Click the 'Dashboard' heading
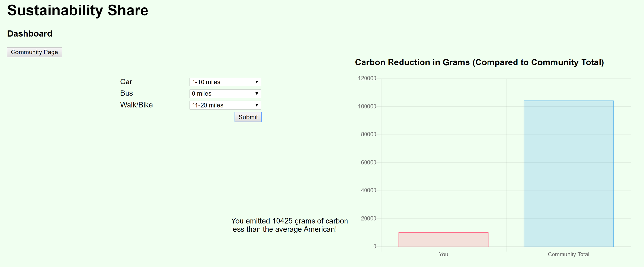Image resolution: width=644 pixels, height=267 pixels. click(x=30, y=34)
